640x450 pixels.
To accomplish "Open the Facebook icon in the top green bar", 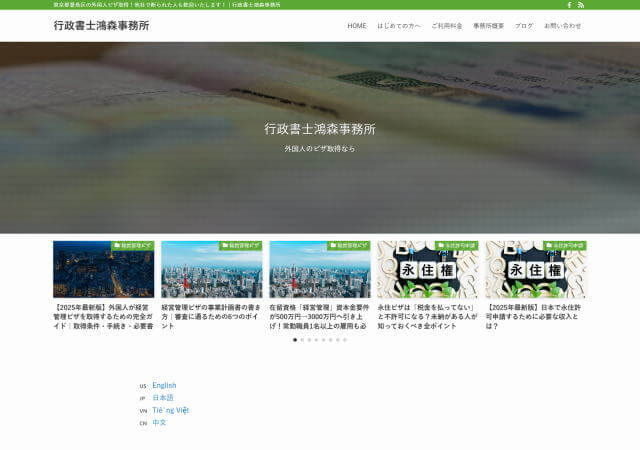I will point(570,5).
